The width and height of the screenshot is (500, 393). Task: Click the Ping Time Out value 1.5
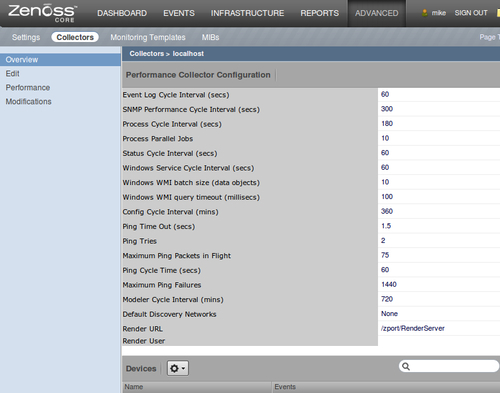tap(386, 226)
